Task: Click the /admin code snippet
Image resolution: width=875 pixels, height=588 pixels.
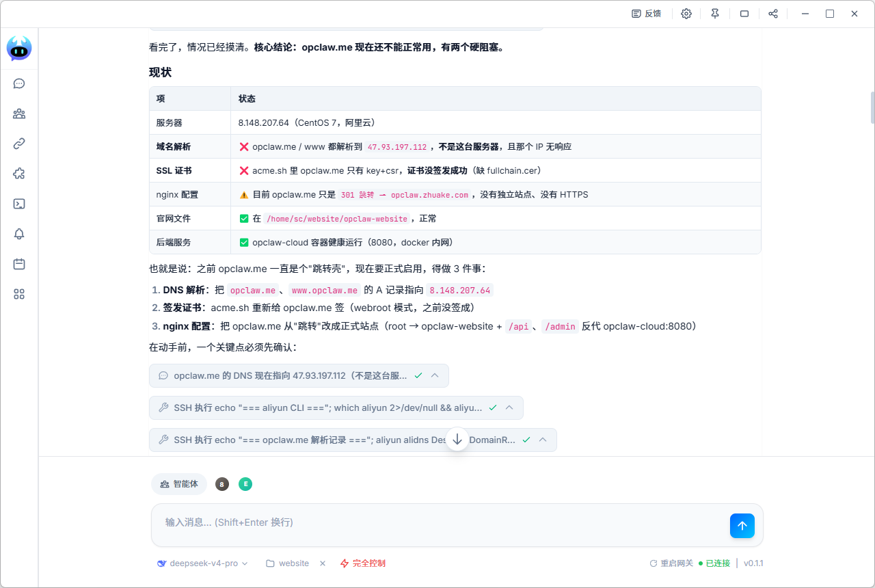Action: [x=560, y=326]
